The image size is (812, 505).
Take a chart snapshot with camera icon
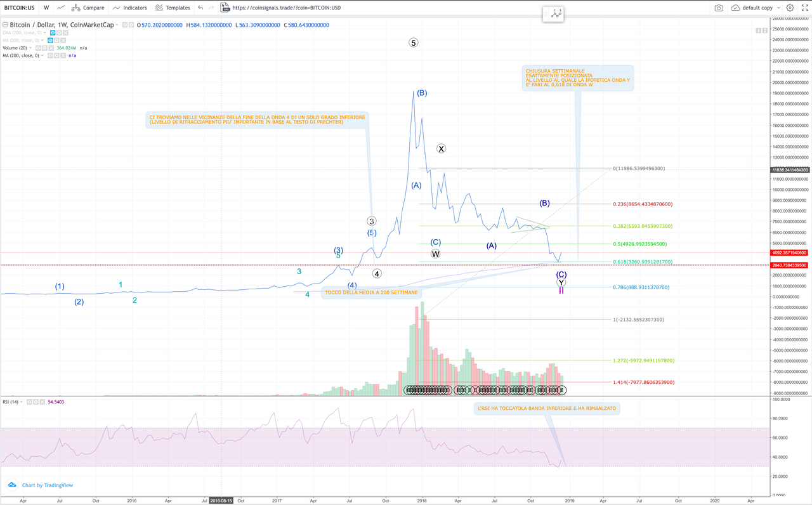(719, 8)
